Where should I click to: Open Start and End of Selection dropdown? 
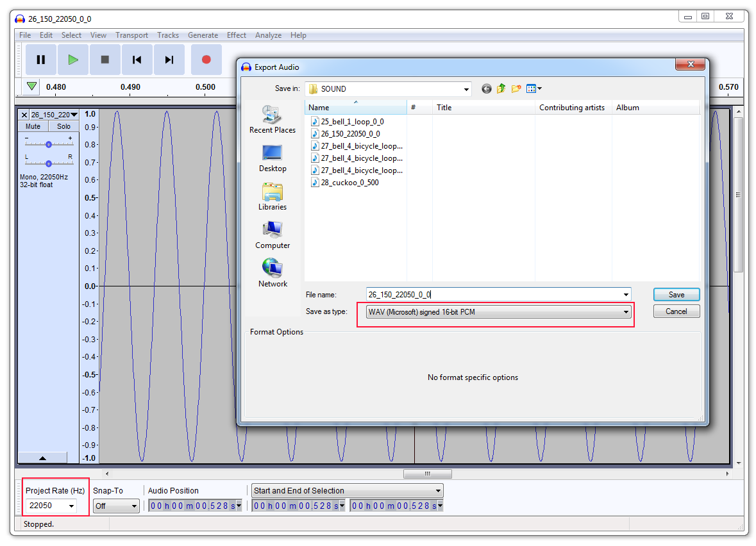[x=347, y=491]
